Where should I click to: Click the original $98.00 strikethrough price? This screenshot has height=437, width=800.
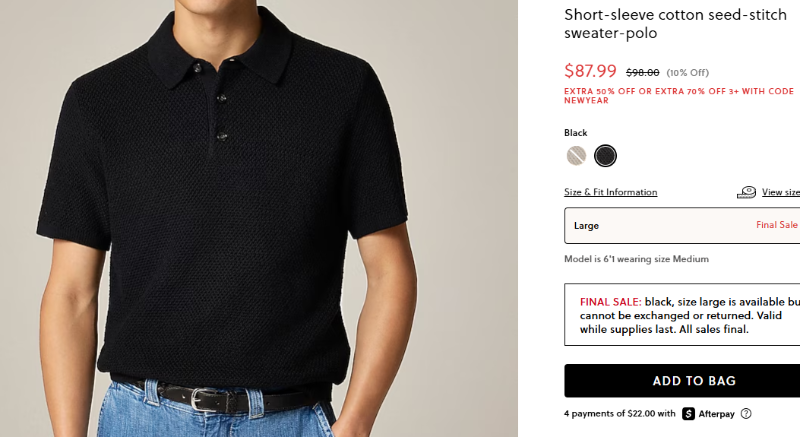tap(642, 72)
